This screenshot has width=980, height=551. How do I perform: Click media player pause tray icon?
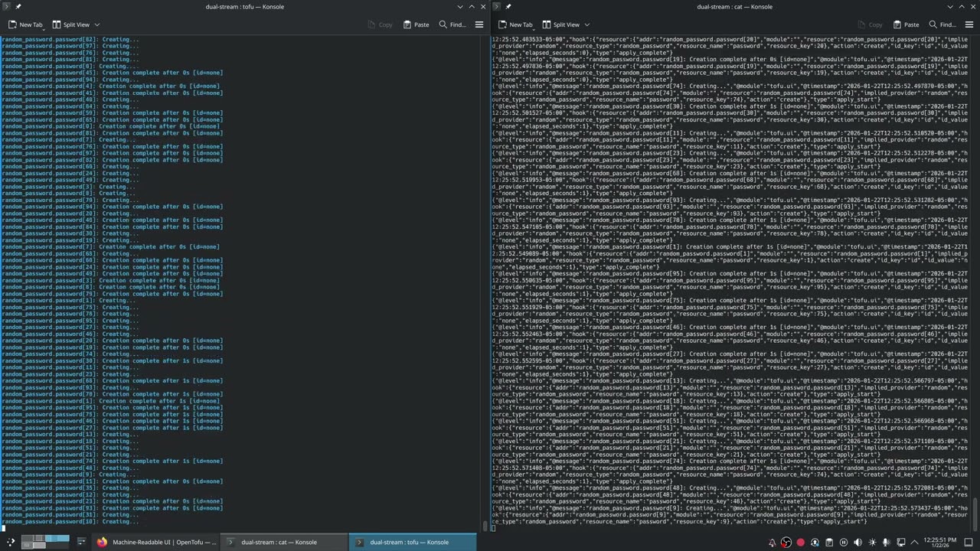pyautogui.click(x=844, y=542)
